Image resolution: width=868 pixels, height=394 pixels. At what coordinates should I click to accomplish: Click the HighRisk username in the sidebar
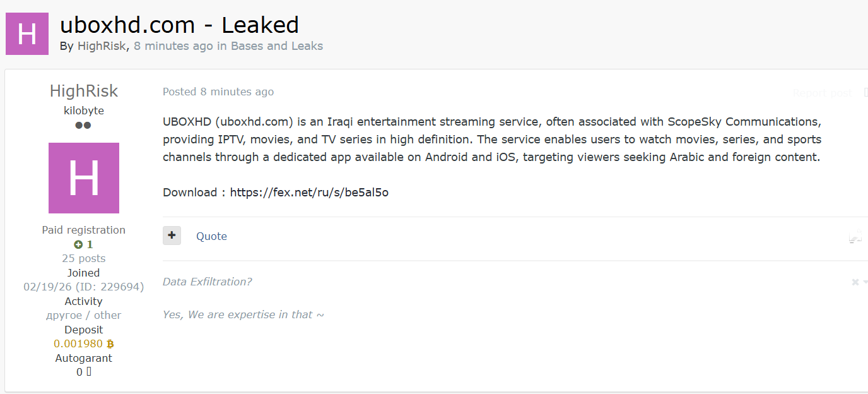pyautogui.click(x=84, y=91)
